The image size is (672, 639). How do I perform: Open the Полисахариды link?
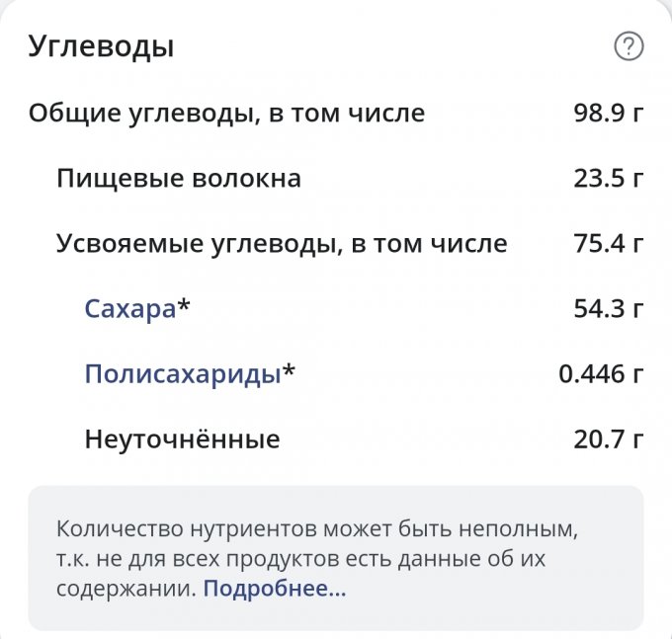(x=183, y=374)
